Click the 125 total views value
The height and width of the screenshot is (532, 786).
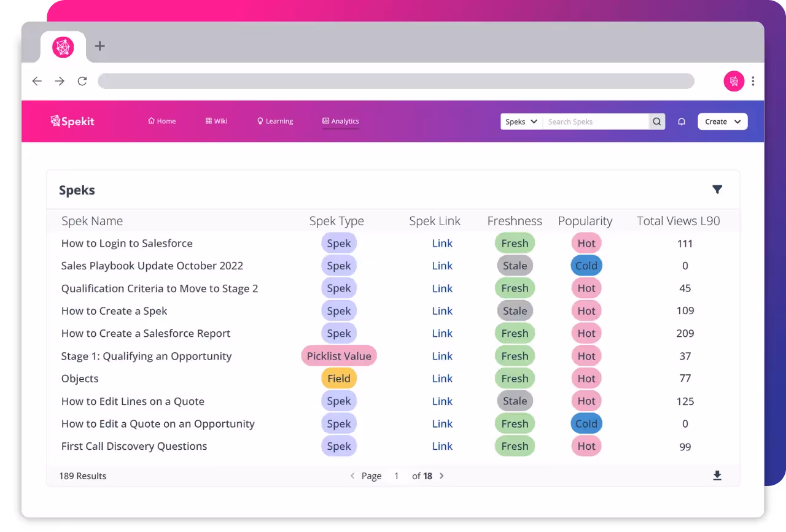(x=685, y=401)
